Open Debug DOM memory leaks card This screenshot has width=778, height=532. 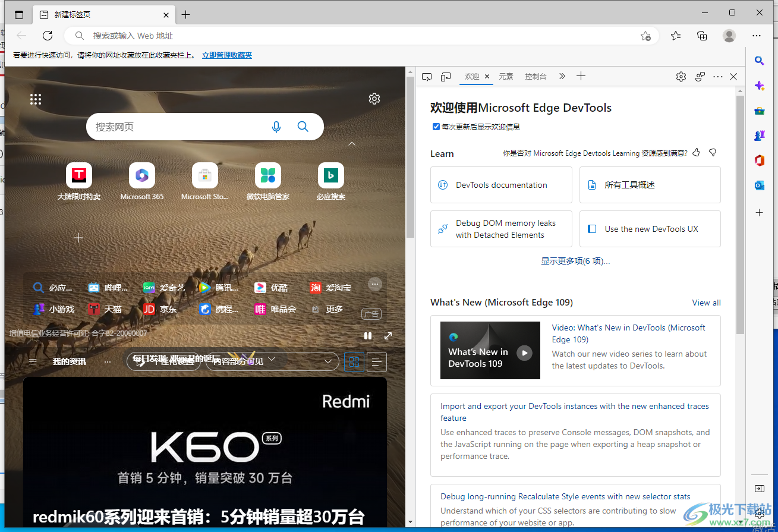coord(501,229)
